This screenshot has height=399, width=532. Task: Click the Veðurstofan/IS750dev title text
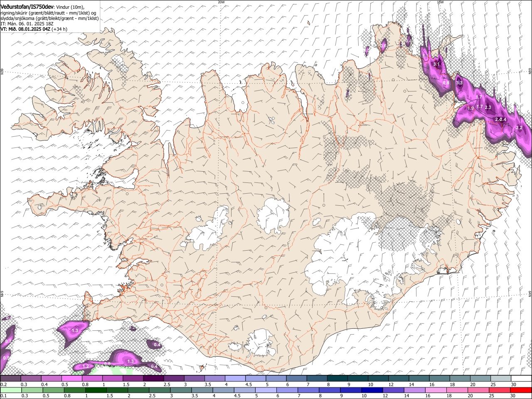[27, 7]
